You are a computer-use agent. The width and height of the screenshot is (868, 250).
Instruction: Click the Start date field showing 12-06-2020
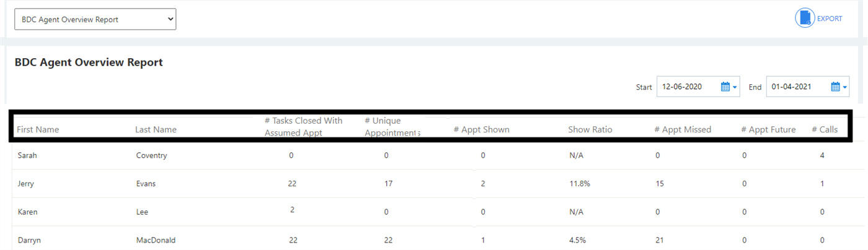coord(687,87)
